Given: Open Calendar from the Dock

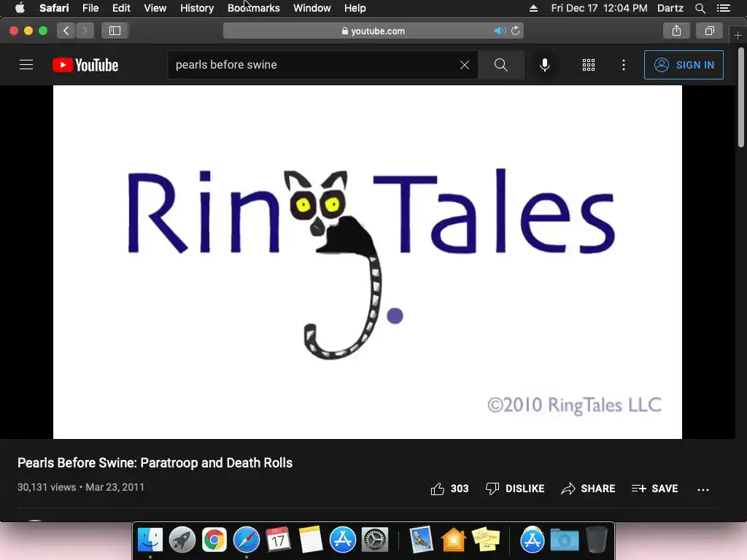Looking at the screenshot, I should pyautogui.click(x=278, y=540).
